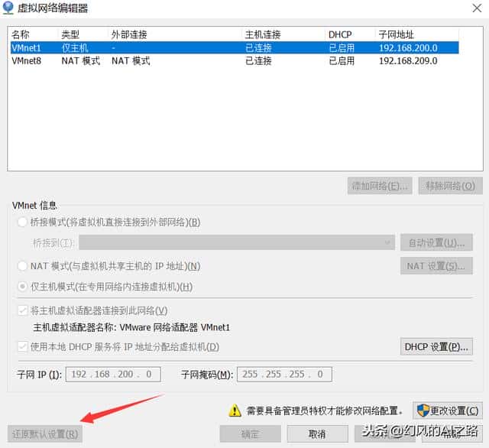Image resolution: width=489 pixels, height=448 pixels.
Task: Select the 仅主机模式 radio button
Action: tap(22, 287)
